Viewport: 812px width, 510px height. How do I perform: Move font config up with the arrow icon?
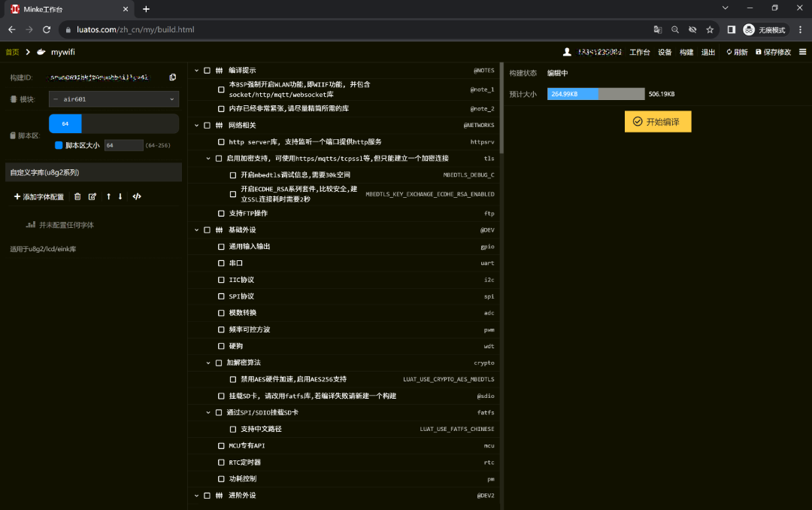pyautogui.click(x=108, y=196)
